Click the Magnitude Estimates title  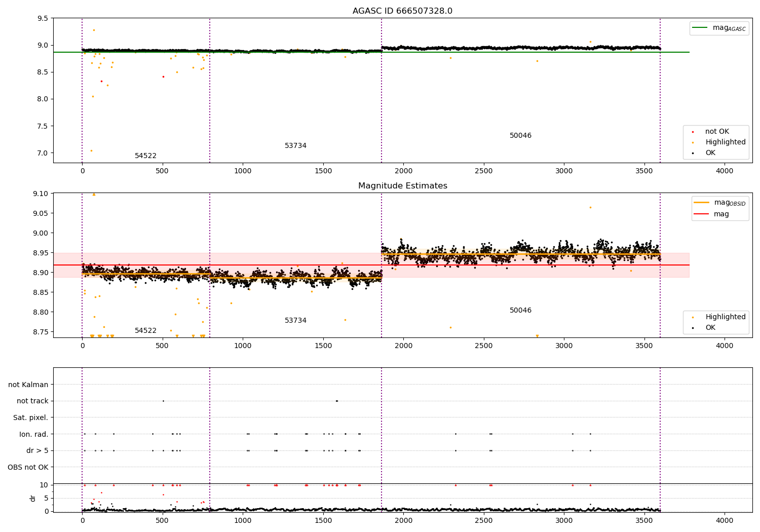click(x=402, y=186)
